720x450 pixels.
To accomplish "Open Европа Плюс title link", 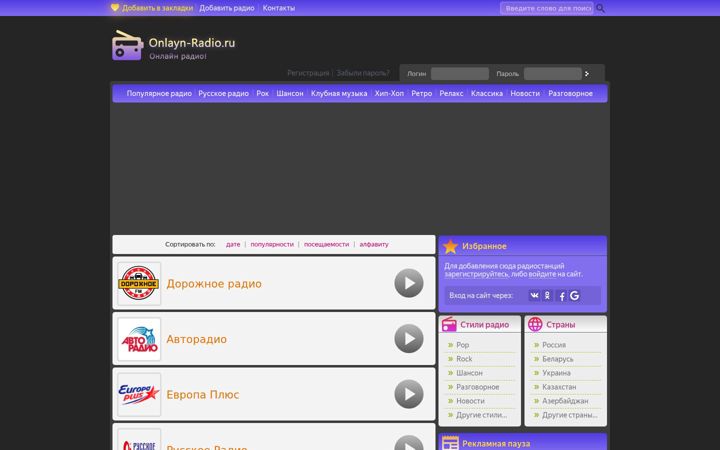I will coord(202,395).
